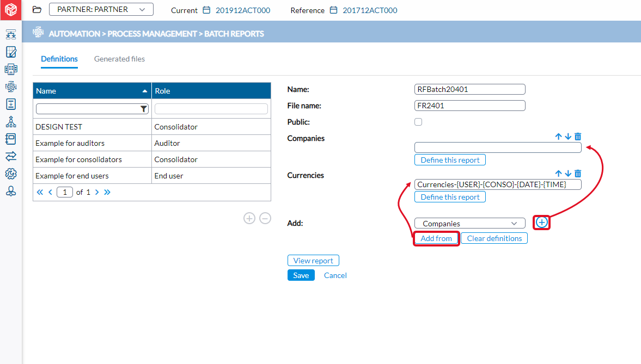
Task: Open the red cube application logo
Action: coord(11,10)
